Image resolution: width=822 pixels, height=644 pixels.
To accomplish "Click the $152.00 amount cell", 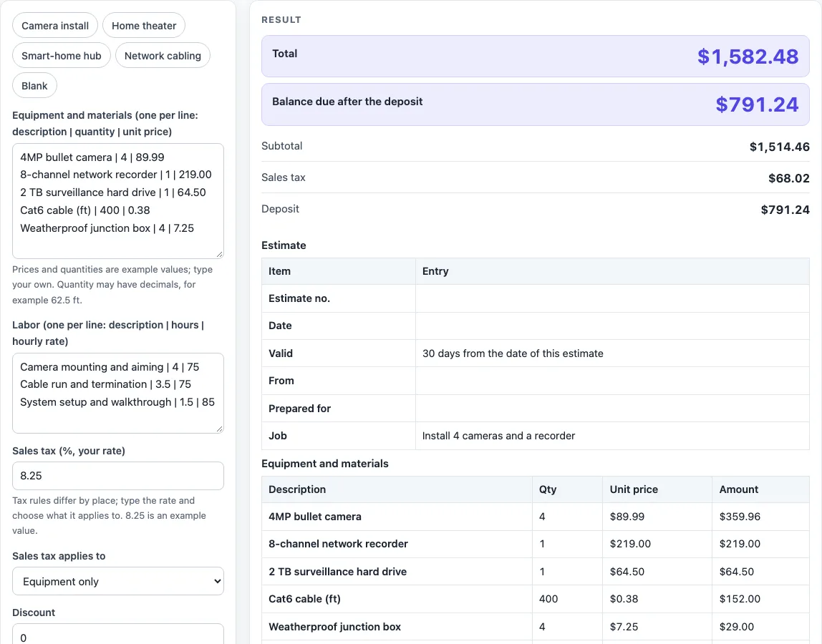I will click(740, 599).
